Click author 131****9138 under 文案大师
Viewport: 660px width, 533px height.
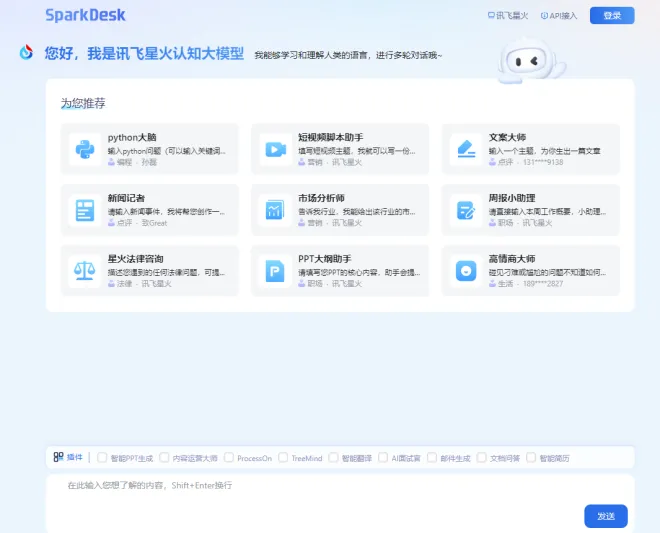pos(543,162)
